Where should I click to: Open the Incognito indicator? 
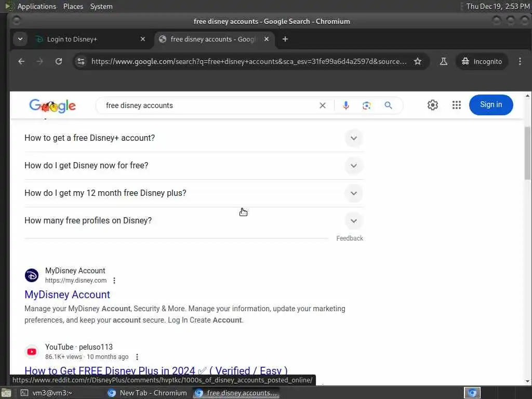point(482,61)
